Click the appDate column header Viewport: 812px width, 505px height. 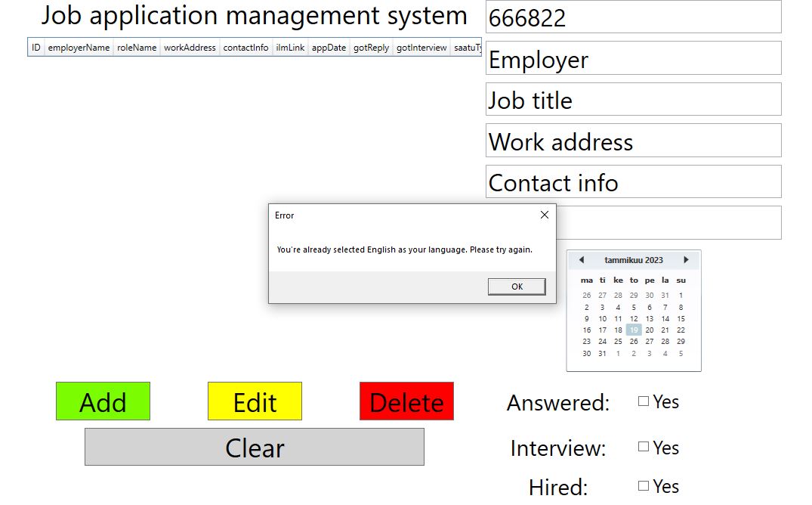click(329, 47)
